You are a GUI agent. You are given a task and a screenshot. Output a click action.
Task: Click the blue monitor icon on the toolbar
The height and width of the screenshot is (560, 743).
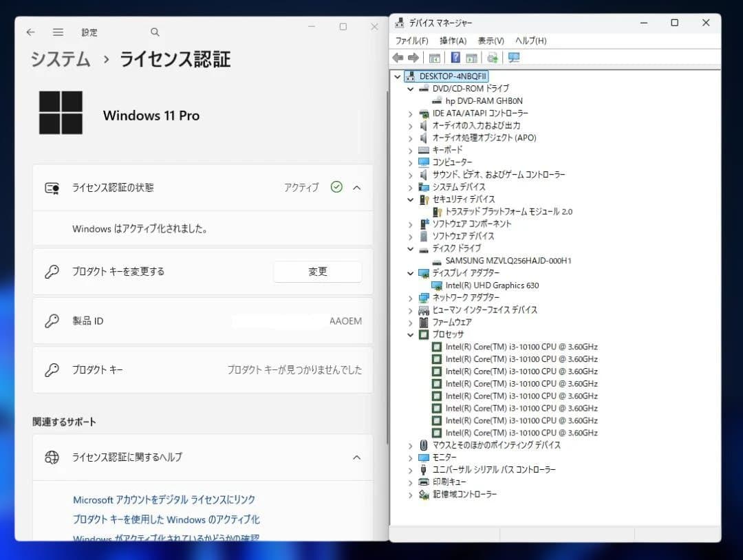(x=513, y=58)
